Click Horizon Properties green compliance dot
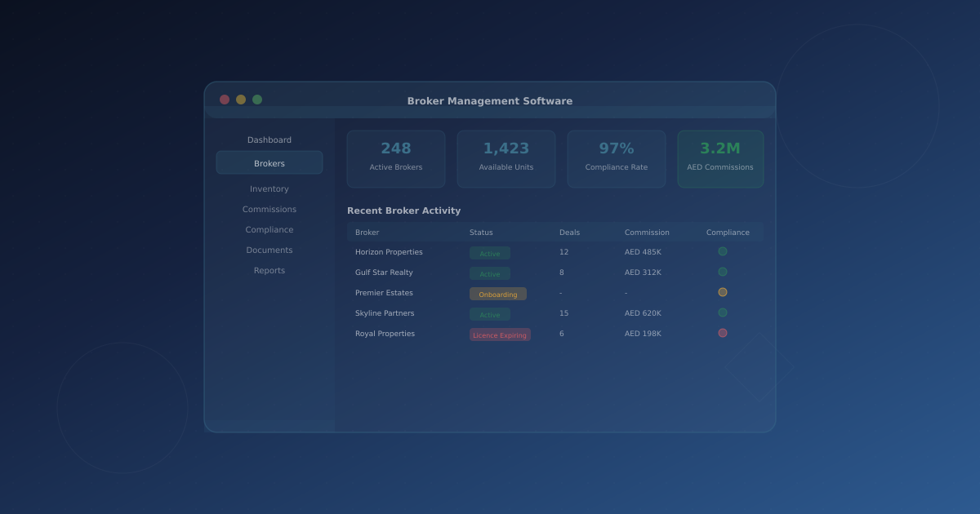Viewport: 980px width, 514px height. point(722,251)
